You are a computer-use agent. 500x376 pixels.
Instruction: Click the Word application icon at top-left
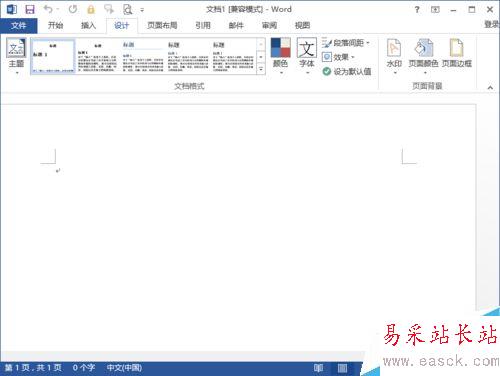[x=12, y=9]
